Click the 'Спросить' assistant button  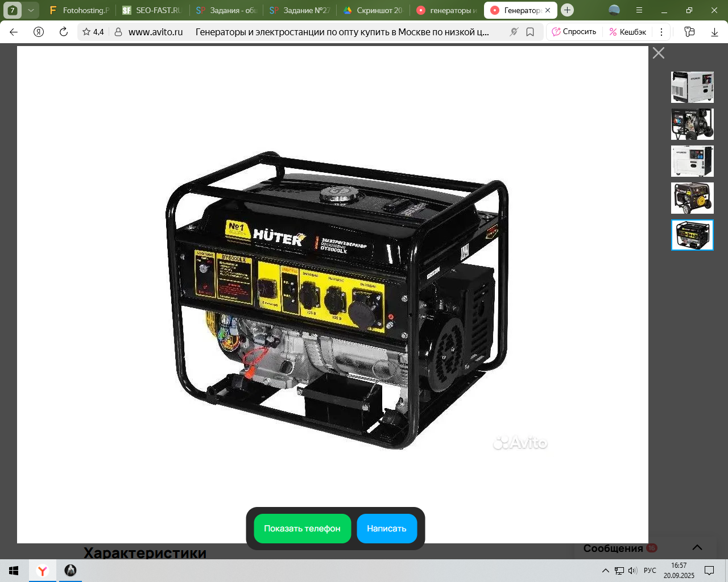tap(574, 32)
